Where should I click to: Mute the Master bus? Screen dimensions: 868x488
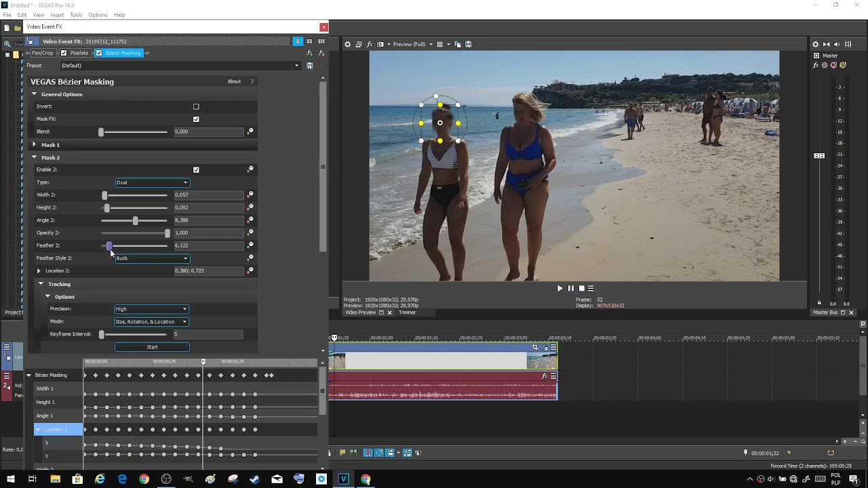(x=834, y=65)
